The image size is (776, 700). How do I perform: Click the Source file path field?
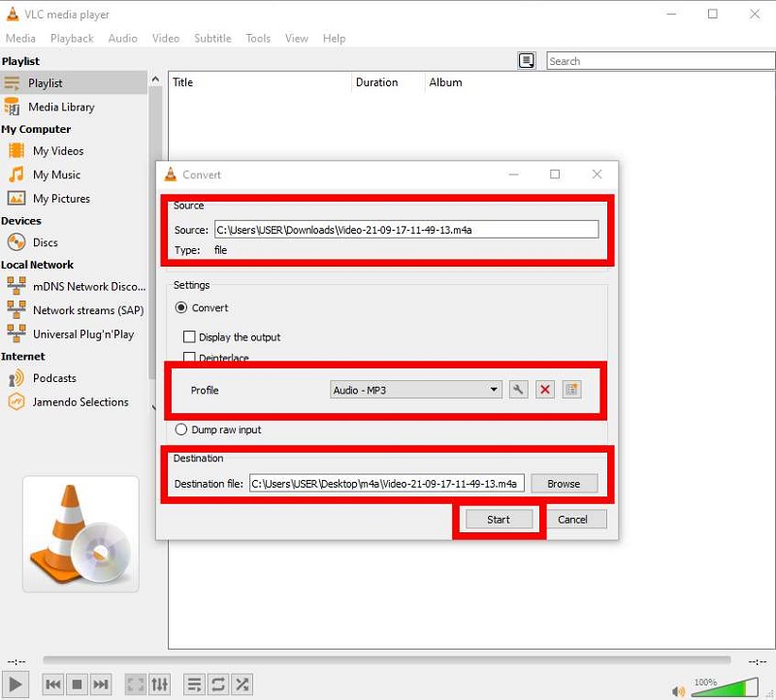(406, 230)
